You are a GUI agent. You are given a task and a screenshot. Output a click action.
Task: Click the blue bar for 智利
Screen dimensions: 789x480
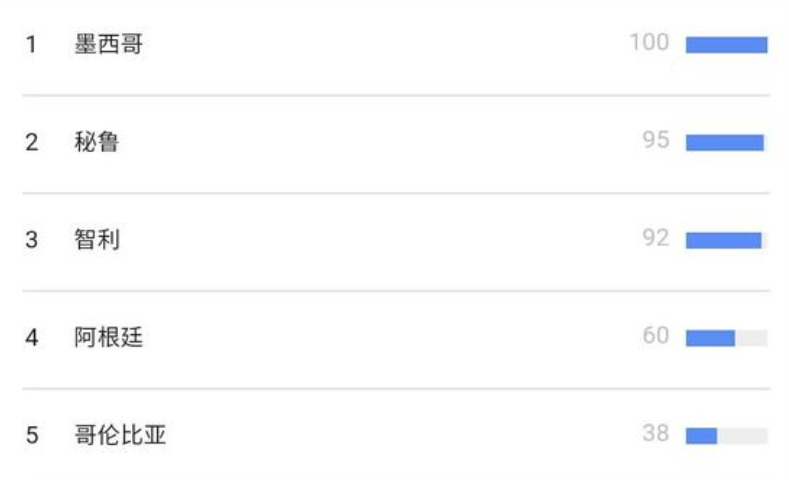pyautogui.click(x=724, y=240)
